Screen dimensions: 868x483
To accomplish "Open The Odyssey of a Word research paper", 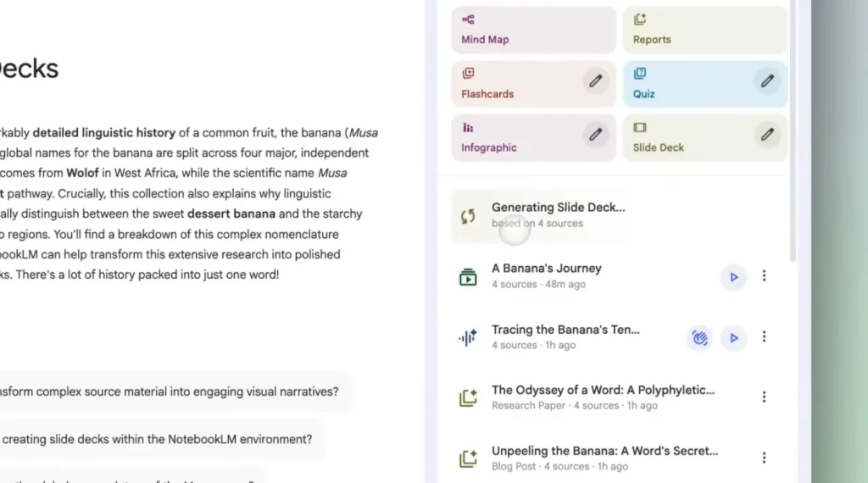I will pos(602,397).
